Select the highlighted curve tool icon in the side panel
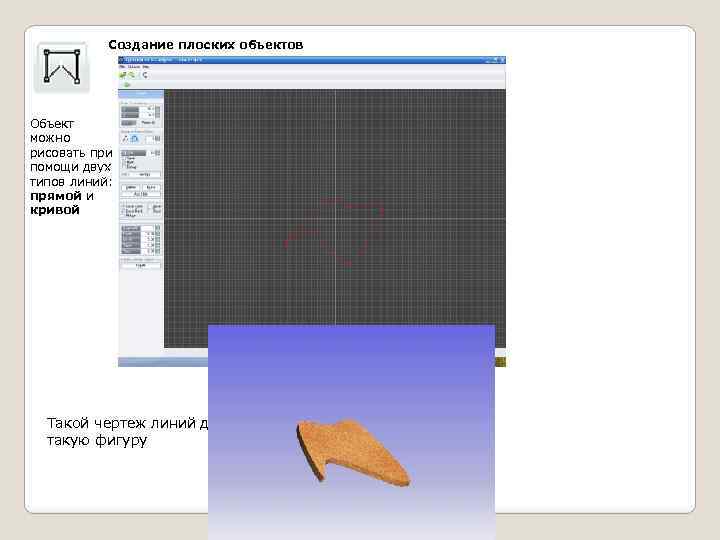The width and height of the screenshot is (720, 540). [135, 138]
